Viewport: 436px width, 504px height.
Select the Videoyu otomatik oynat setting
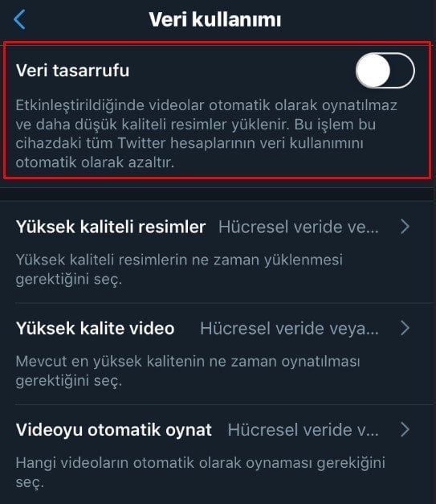pyautogui.click(x=218, y=454)
